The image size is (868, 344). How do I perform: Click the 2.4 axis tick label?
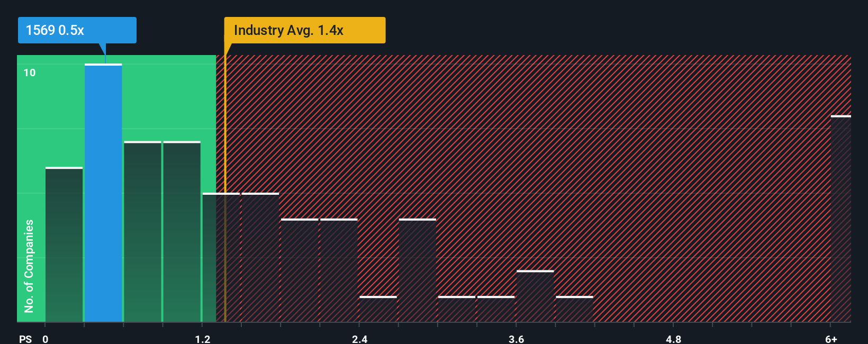tap(359, 339)
